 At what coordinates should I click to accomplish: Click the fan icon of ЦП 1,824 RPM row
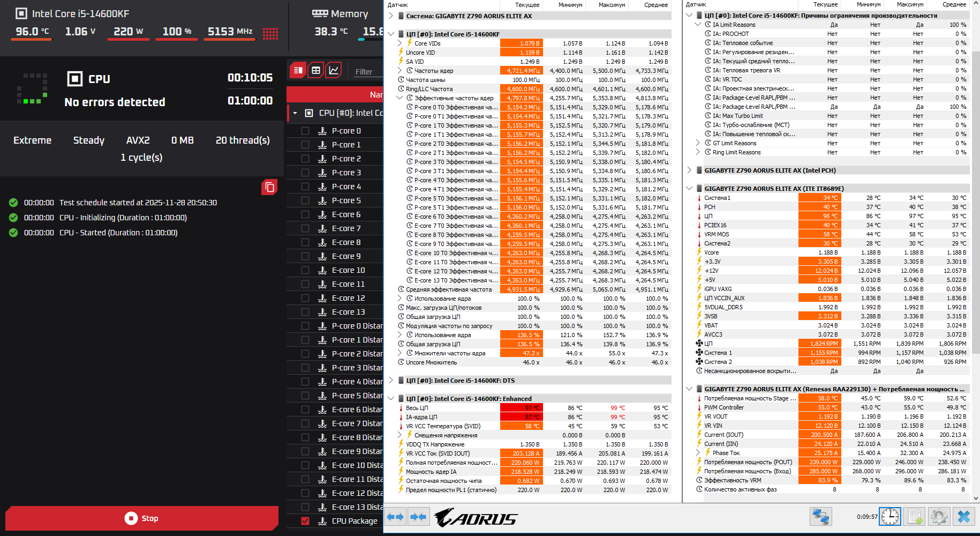coord(699,344)
